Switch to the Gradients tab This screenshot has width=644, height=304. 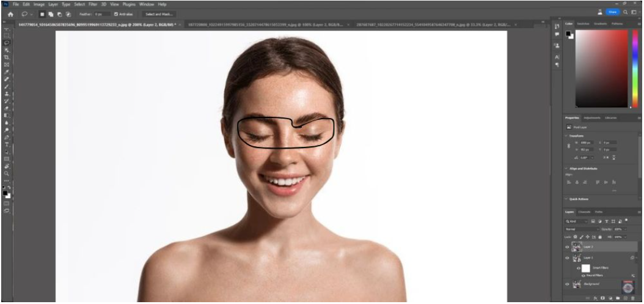point(600,24)
